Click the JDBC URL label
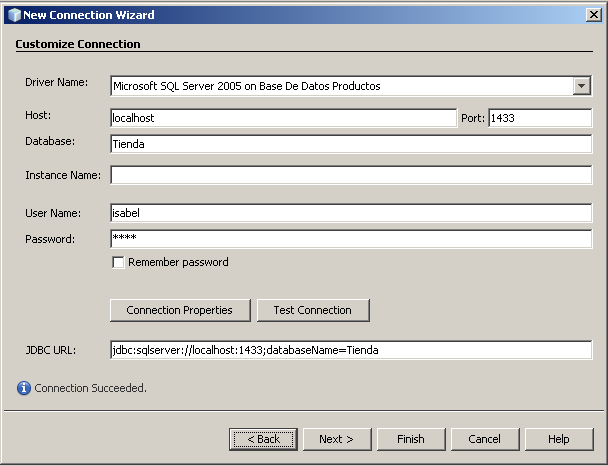The image size is (608, 466). tap(51, 350)
